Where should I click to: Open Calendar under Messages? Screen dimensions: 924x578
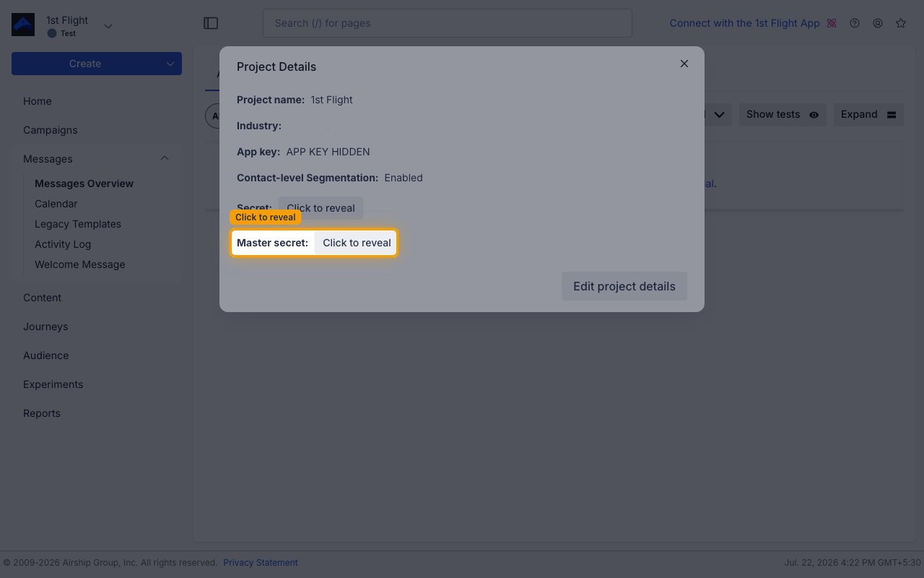pos(56,204)
